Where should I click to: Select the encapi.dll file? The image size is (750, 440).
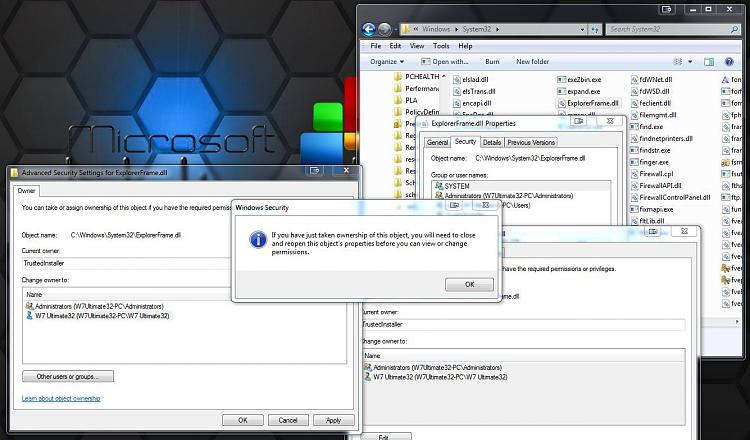(x=472, y=103)
